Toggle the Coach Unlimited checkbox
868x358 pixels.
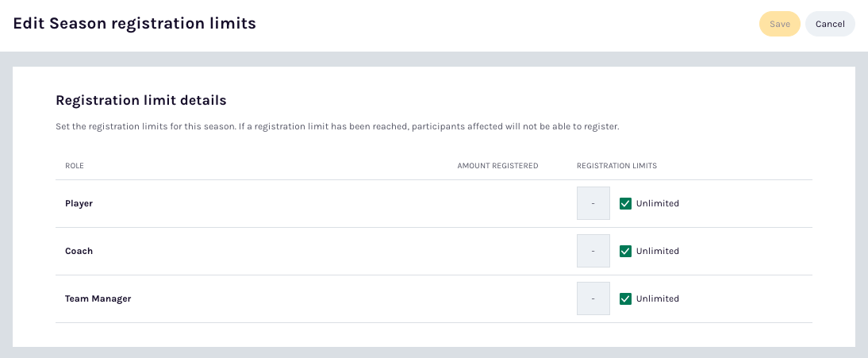(x=625, y=251)
